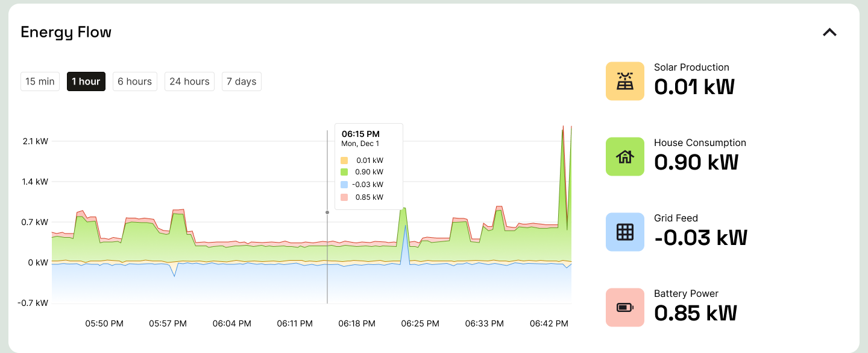The image size is (868, 353).
Task: Click the Grid Feed icon
Action: 624,232
